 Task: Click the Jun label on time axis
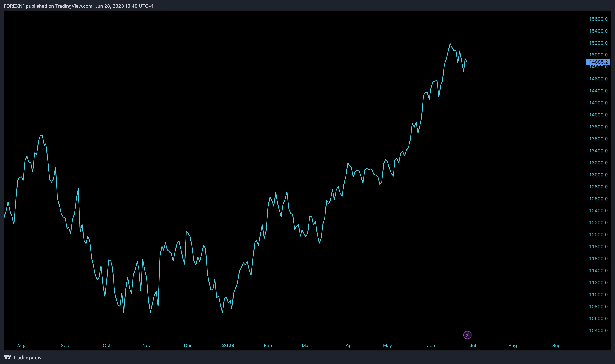[431, 345]
